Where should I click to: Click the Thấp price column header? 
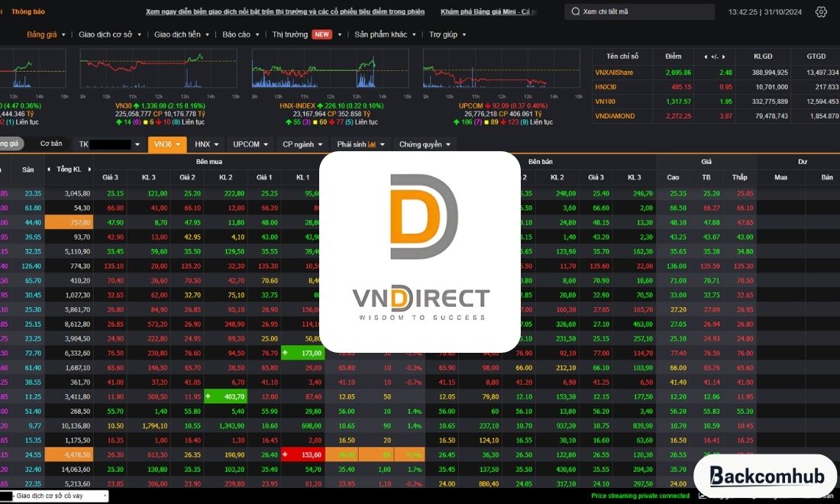(740, 177)
